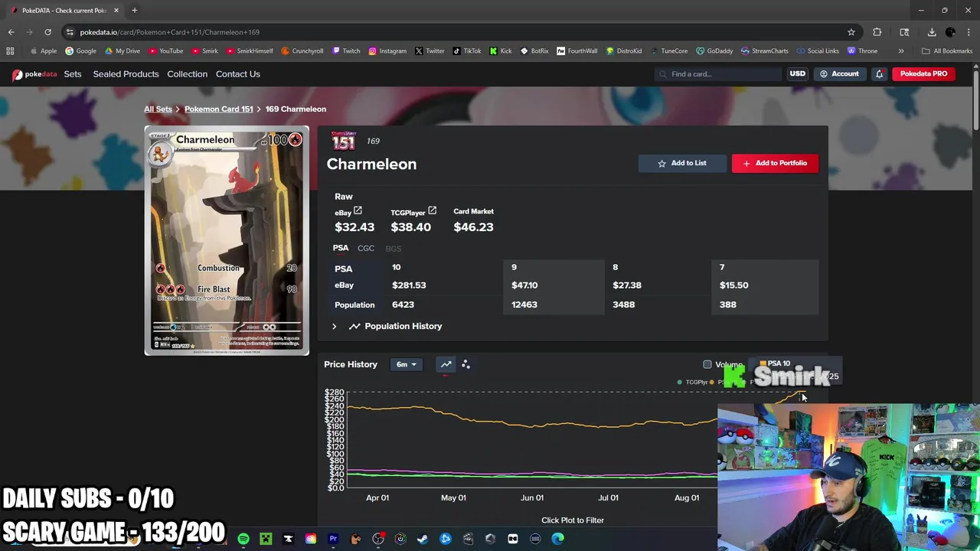Follow the Pokemon Card 151 breadcrumb link

pyautogui.click(x=218, y=109)
